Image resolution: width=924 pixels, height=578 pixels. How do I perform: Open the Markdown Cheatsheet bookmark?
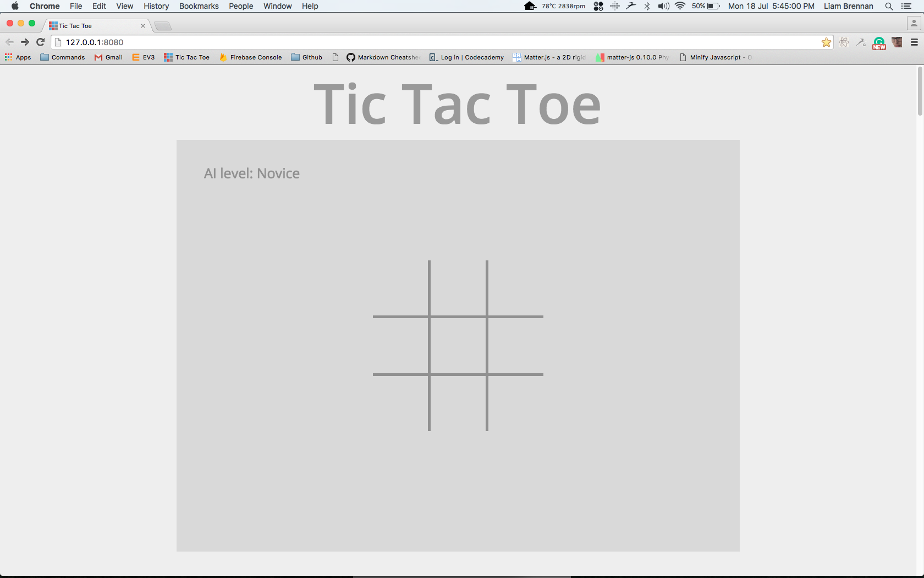(x=383, y=57)
